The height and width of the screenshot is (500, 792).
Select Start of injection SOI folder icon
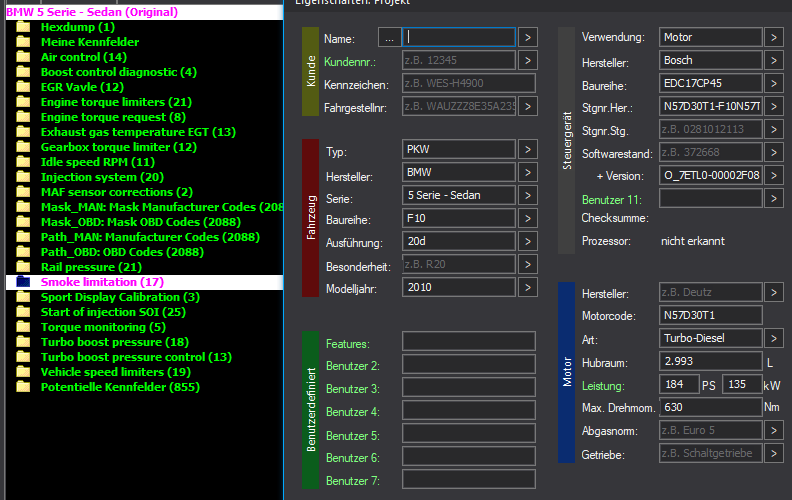(23, 312)
